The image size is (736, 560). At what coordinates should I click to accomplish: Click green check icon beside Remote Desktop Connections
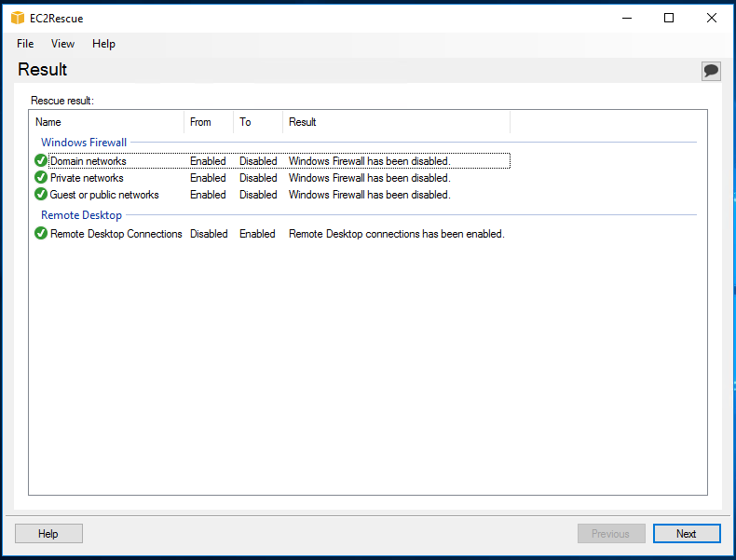(x=41, y=233)
